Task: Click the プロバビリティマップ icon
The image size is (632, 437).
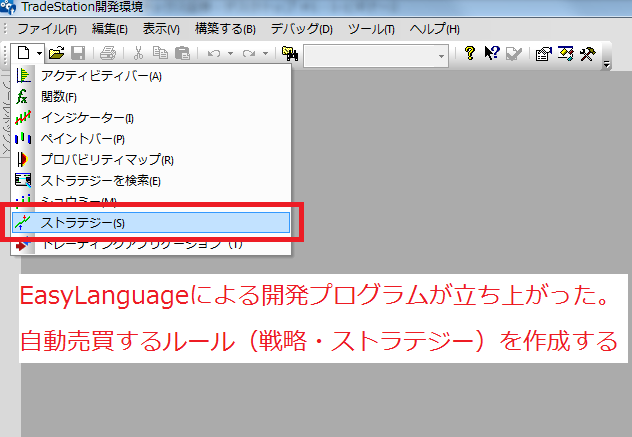Action: 23,160
